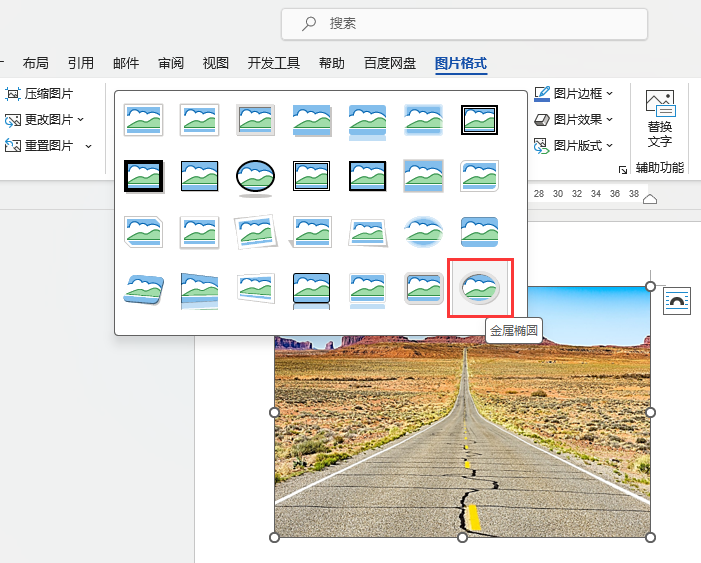Go to the 邮件 tab
The image size is (701, 563).
[126, 63]
